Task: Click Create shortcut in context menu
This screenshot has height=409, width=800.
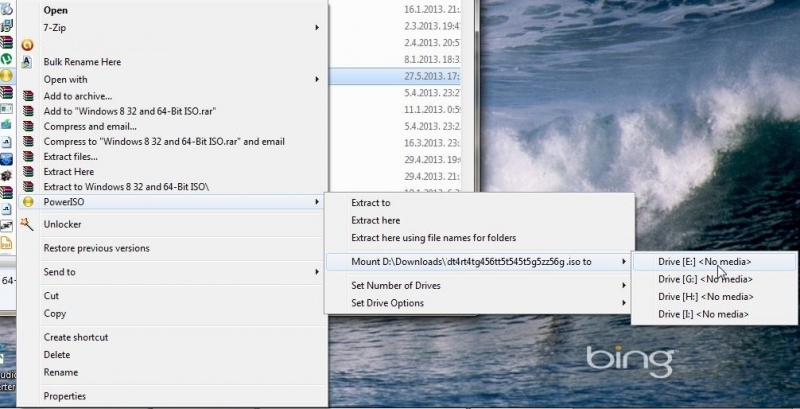Action: pos(76,337)
